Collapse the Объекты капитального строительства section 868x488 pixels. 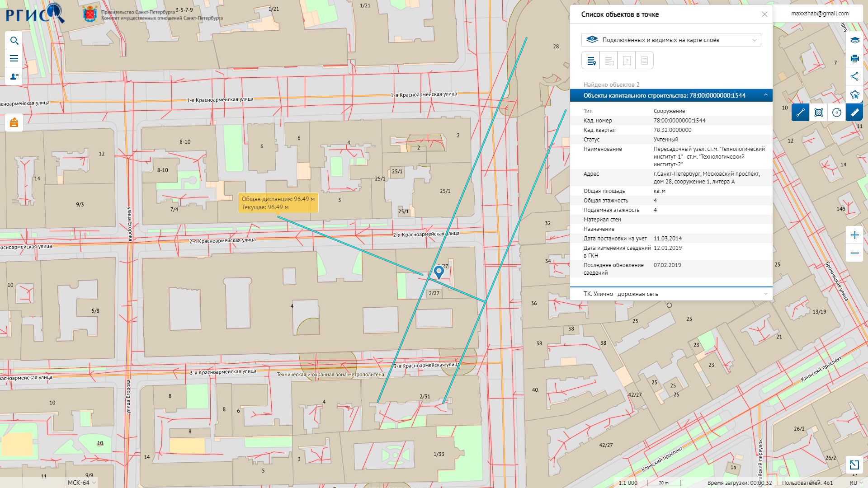tap(765, 95)
